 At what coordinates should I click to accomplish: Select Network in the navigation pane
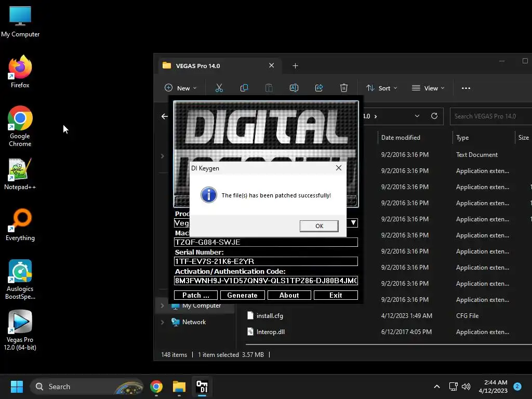(194, 322)
